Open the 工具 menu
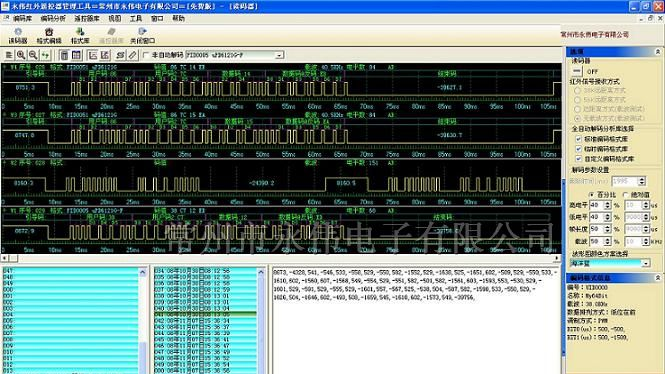 [x=136, y=18]
